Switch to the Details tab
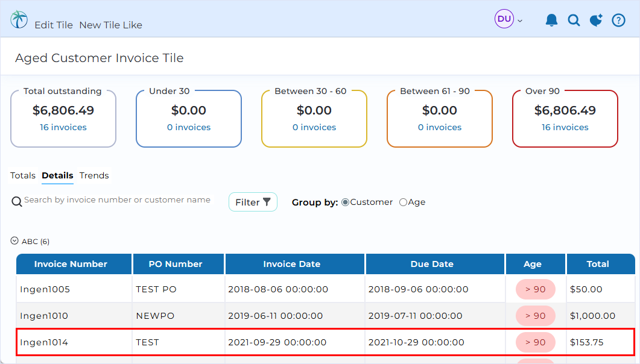The image size is (640, 364). (x=57, y=175)
